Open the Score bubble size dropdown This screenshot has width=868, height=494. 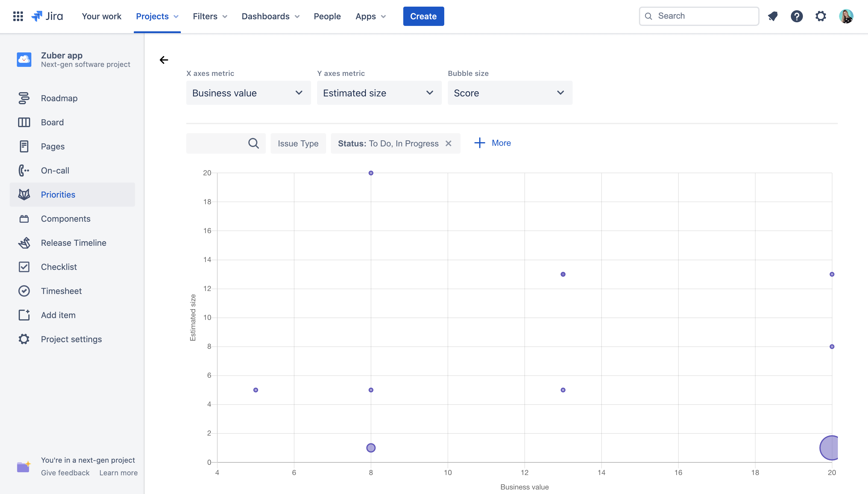tap(510, 93)
